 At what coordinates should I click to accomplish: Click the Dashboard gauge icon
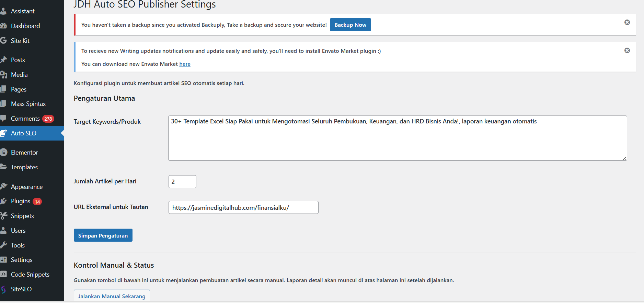(3, 26)
